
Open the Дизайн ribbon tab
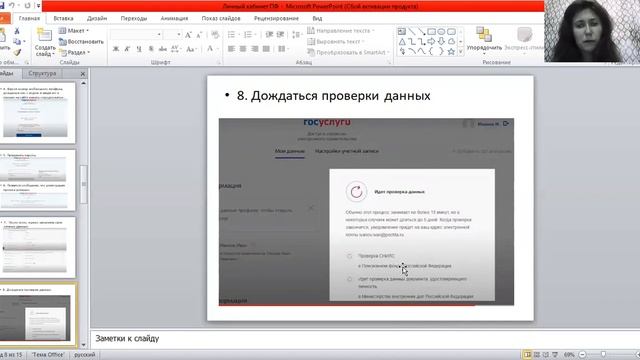(97, 18)
